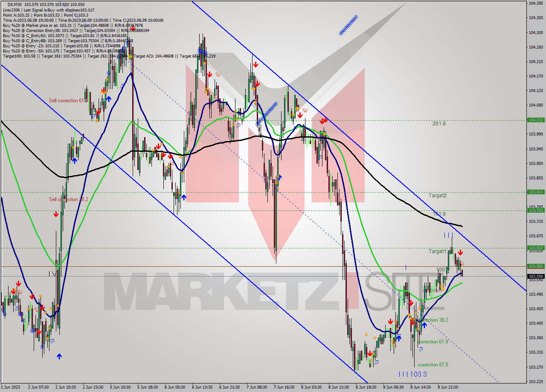The height and width of the screenshot is (392, 546).
Task: Click the 103.900 price axis value
Action: (536, 163)
